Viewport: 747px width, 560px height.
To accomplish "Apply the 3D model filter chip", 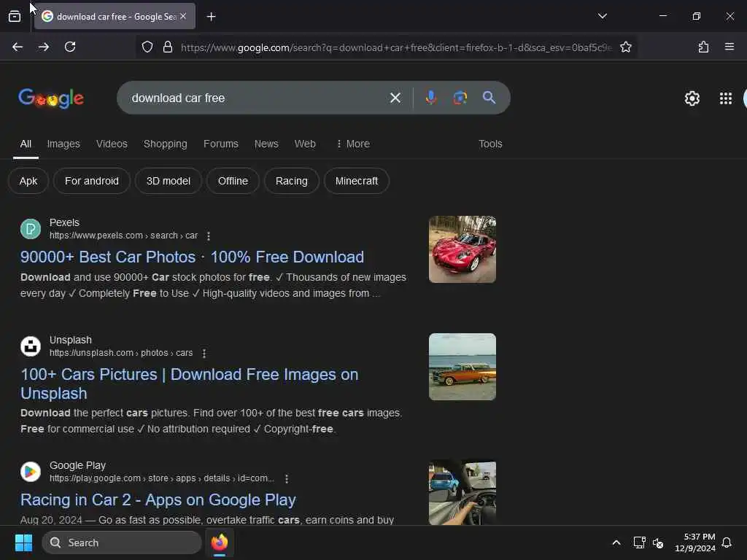I will coord(169,181).
